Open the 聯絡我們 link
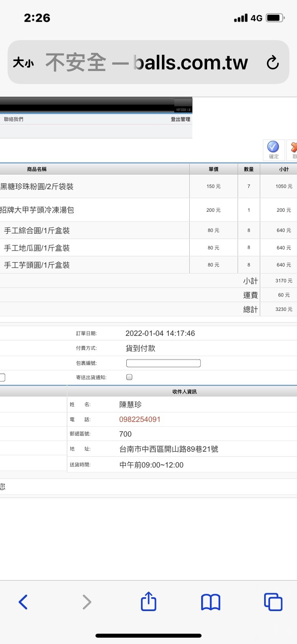This screenshot has width=297, height=644. point(14,119)
